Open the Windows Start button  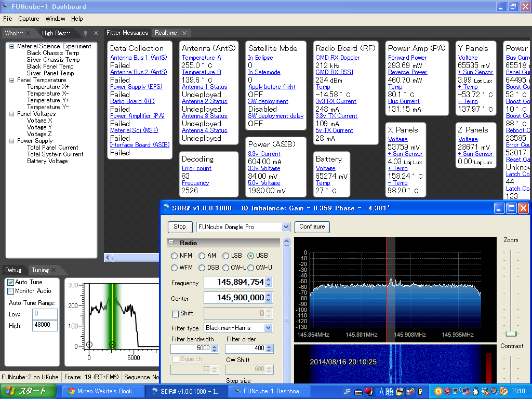(28, 391)
